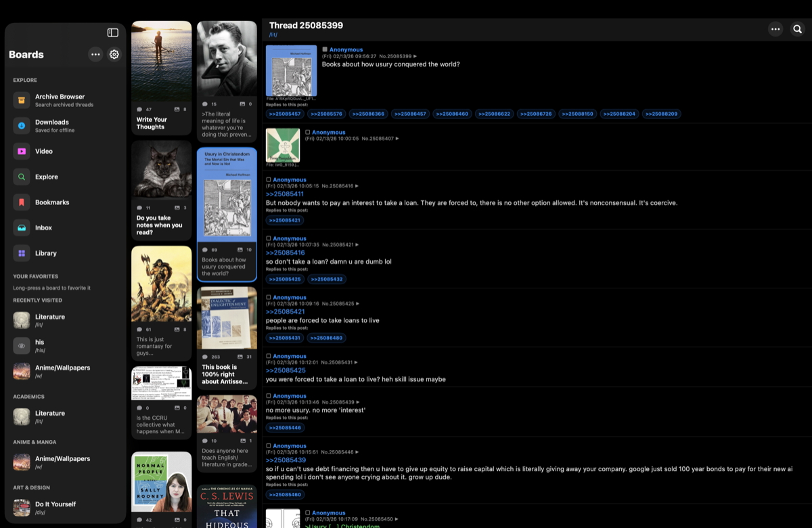The height and width of the screenshot is (528, 812).
Task: Open the ellipsis menu next to Boards
Action: click(95, 54)
